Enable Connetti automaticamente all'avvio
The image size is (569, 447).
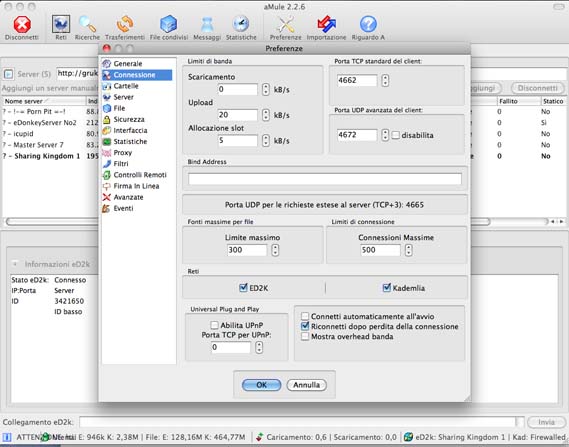pos(305,316)
